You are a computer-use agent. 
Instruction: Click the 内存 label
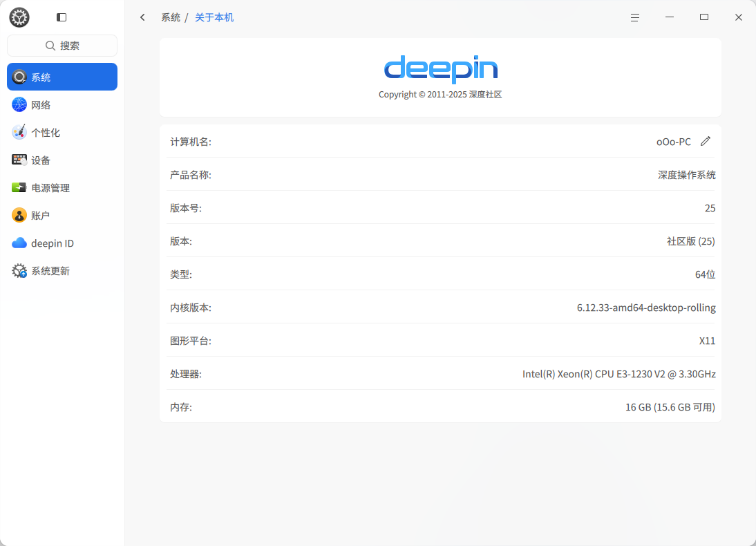[181, 407]
